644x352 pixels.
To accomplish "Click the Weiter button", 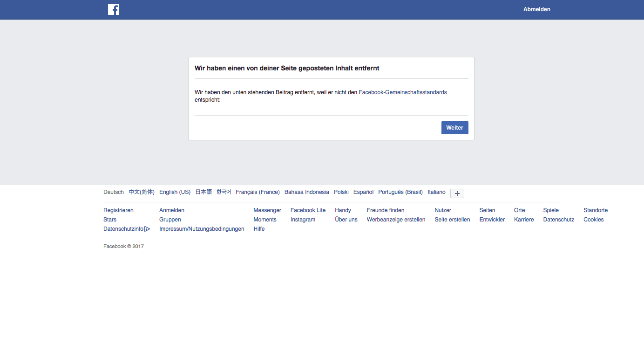I will [x=455, y=128].
